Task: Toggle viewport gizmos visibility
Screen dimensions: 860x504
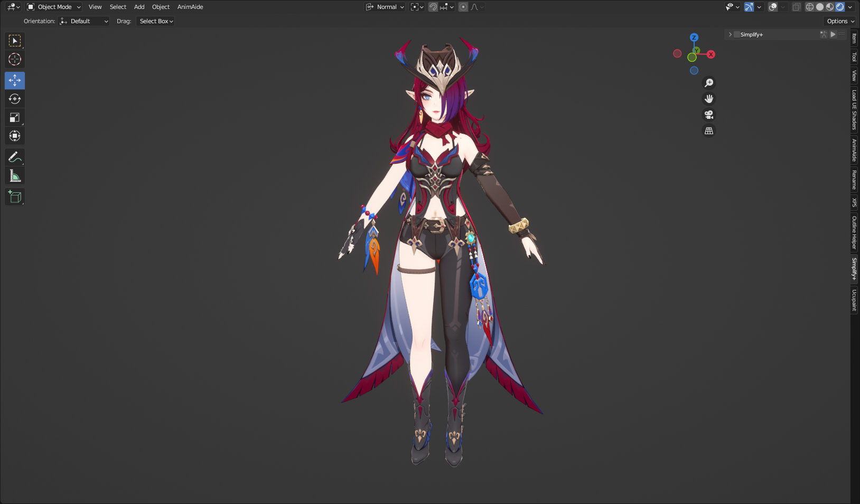Action: pyautogui.click(x=749, y=7)
